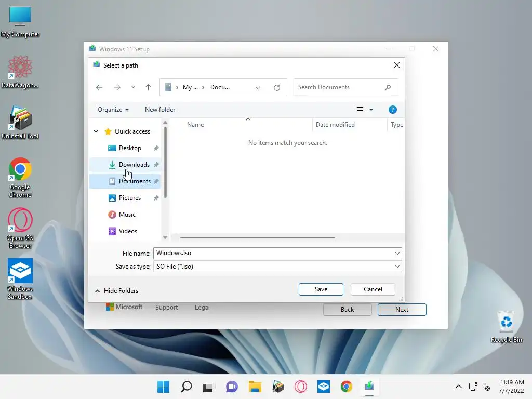
Task: Open the Support link in Setup window
Action: pyautogui.click(x=167, y=308)
